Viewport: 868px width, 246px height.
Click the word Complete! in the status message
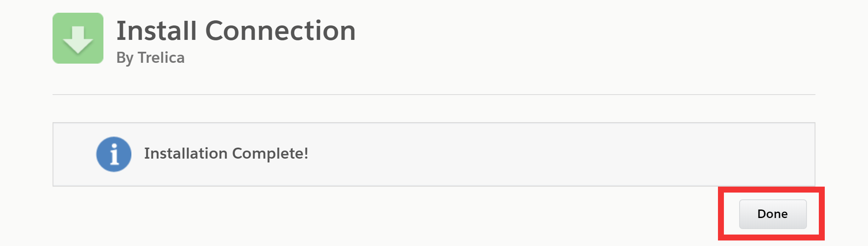[x=270, y=154]
